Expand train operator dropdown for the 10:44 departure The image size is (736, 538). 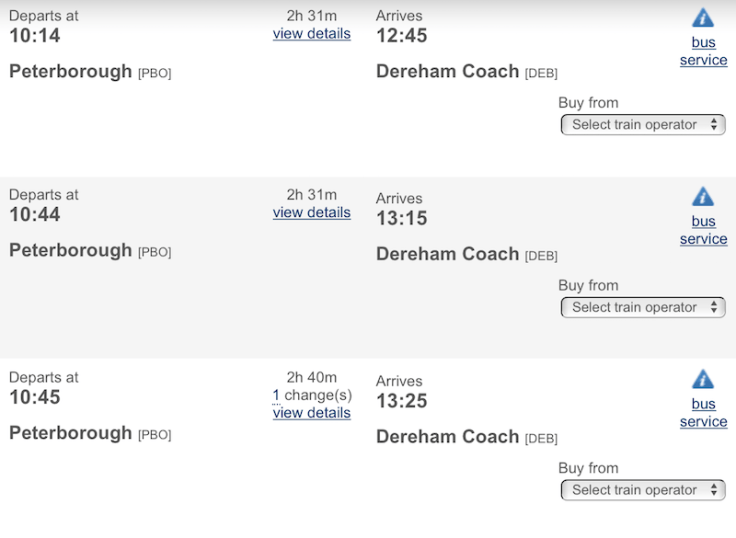[643, 307]
